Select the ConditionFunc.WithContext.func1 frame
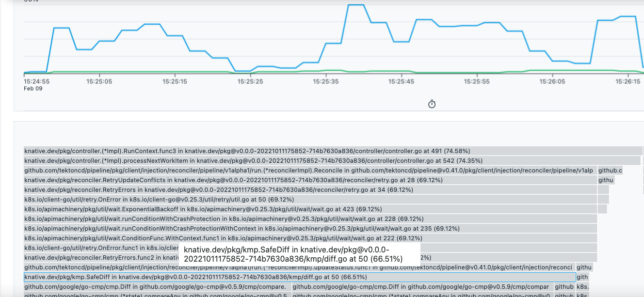The width and height of the screenshot is (644, 297). (194, 238)
